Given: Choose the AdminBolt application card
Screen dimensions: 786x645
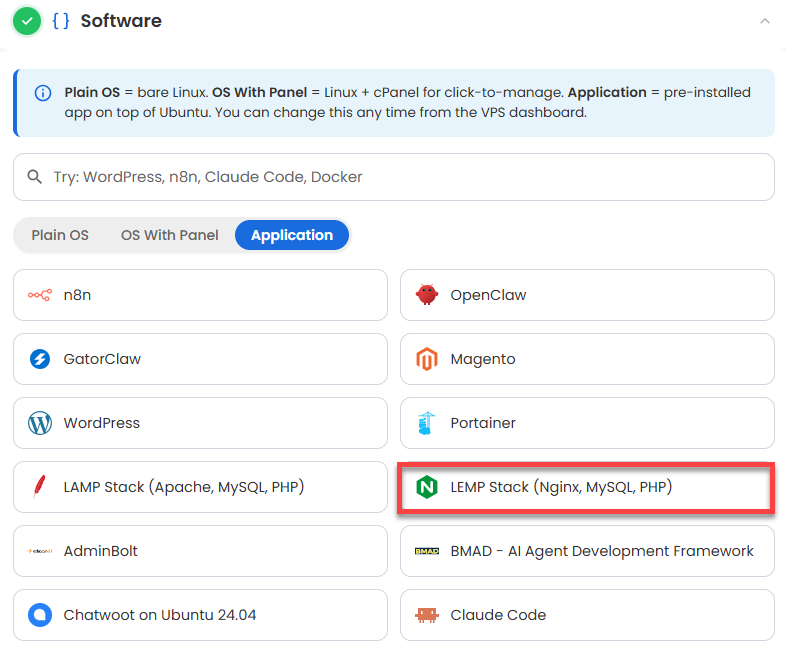Looking at the screenshot, I should point(201,551).
